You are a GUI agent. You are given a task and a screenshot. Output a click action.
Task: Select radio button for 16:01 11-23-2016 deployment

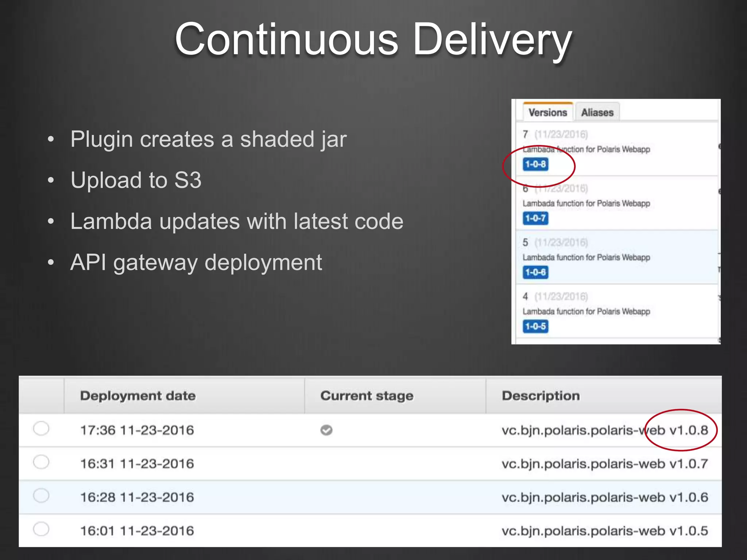pos(41,529)
